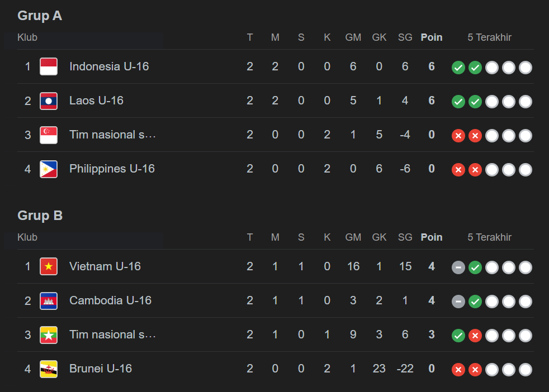Click the Brunei U-16 team name
The width and height of the screenshot is (549, 392).
[101, 369]
